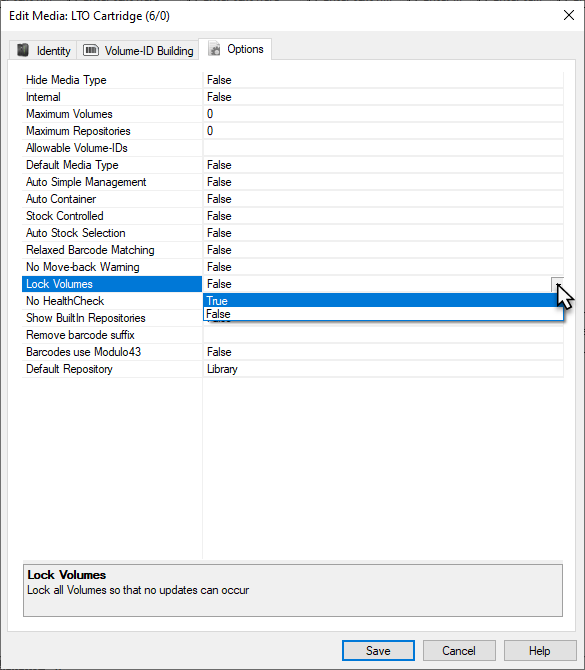585x670 pixels.
Task: Open Help for this dialog
Action: click(x=540, y=650)
